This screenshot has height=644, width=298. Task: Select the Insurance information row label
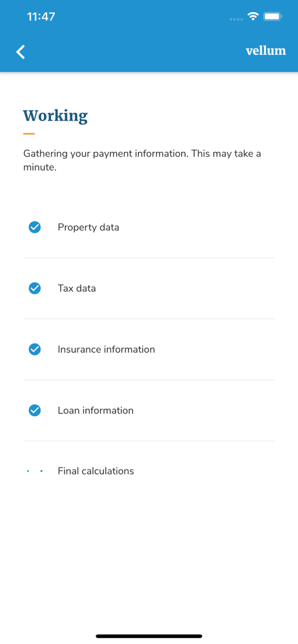point(106,350)
